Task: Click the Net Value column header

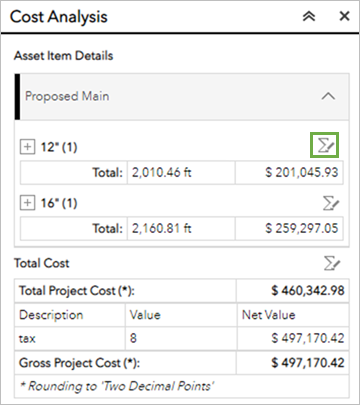Action: tap(269, 315)
